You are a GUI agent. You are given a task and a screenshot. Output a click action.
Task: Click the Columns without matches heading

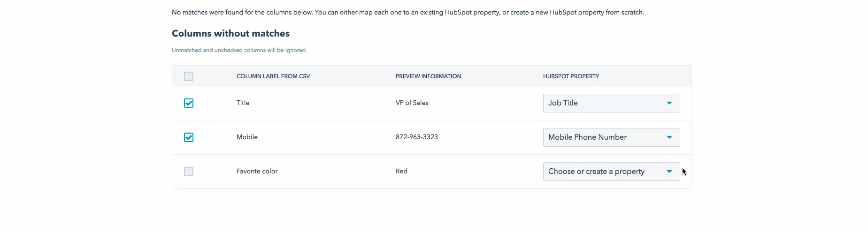click(230, 34)
